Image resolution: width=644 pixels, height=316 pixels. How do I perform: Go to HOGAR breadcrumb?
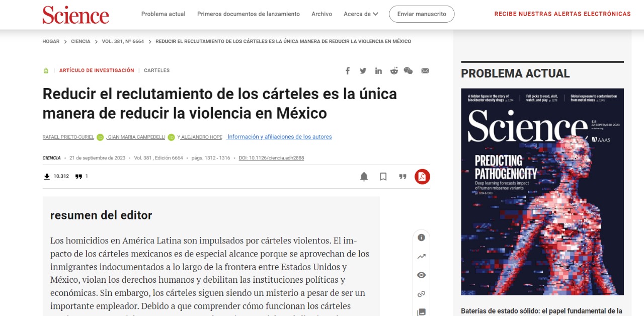click(x=51, y=41)
